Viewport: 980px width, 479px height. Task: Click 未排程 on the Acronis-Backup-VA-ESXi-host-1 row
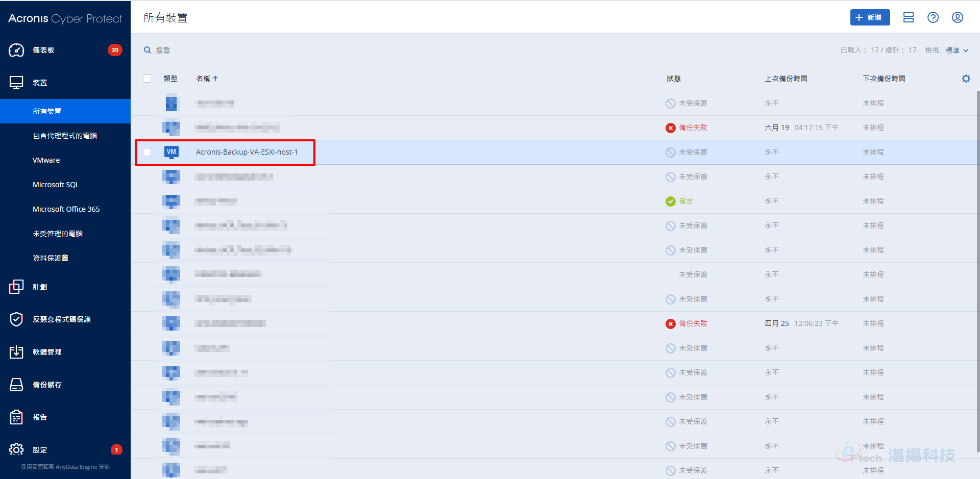pos(873,152)
